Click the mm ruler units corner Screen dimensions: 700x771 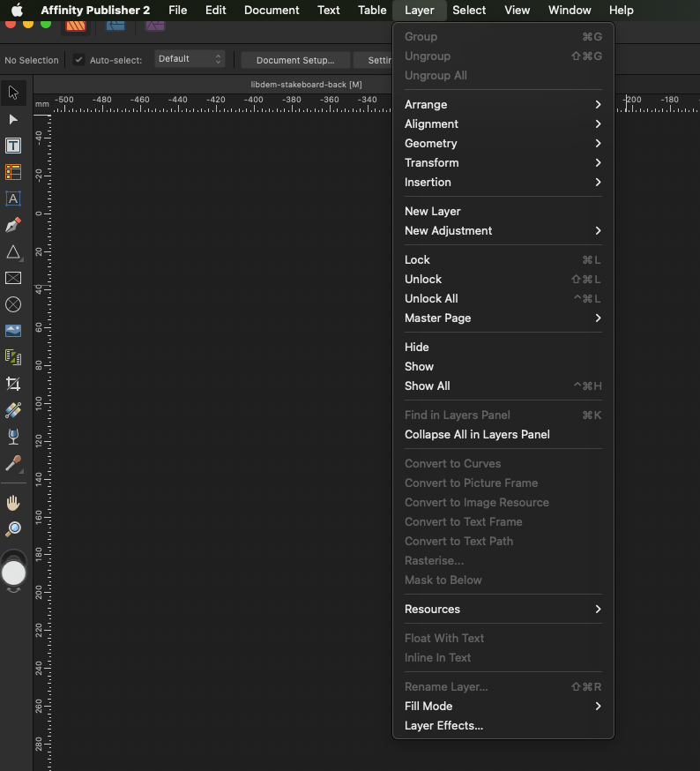41,104
